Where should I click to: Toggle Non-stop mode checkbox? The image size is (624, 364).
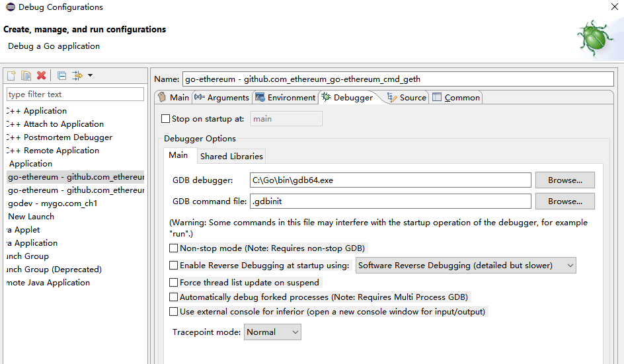(x=174, y=248)
